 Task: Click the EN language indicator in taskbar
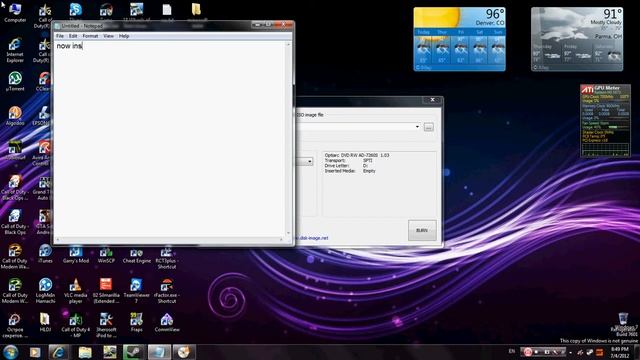(512, 351)
